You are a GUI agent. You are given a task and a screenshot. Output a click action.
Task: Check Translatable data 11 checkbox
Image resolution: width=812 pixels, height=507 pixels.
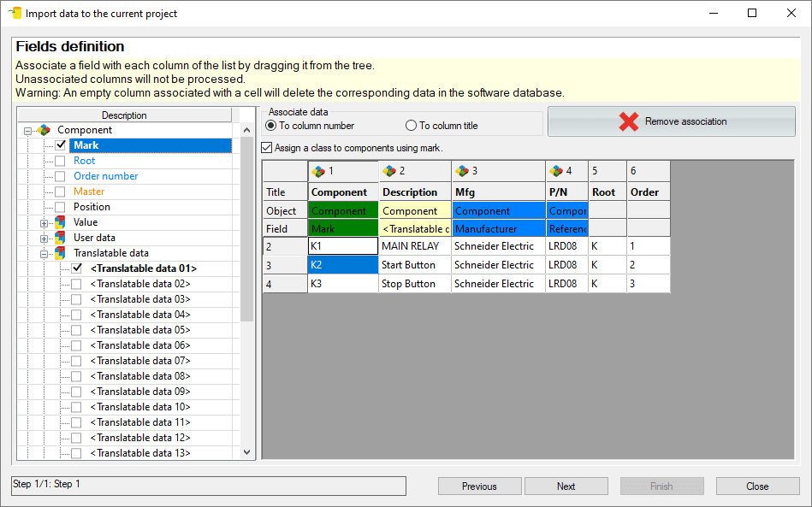click(x=77, y=422)
